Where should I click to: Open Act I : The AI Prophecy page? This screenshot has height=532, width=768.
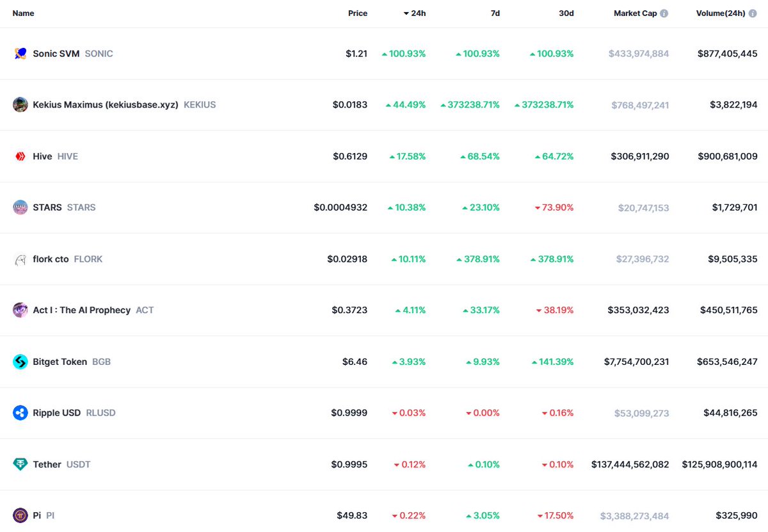click(x=82, y=310)
